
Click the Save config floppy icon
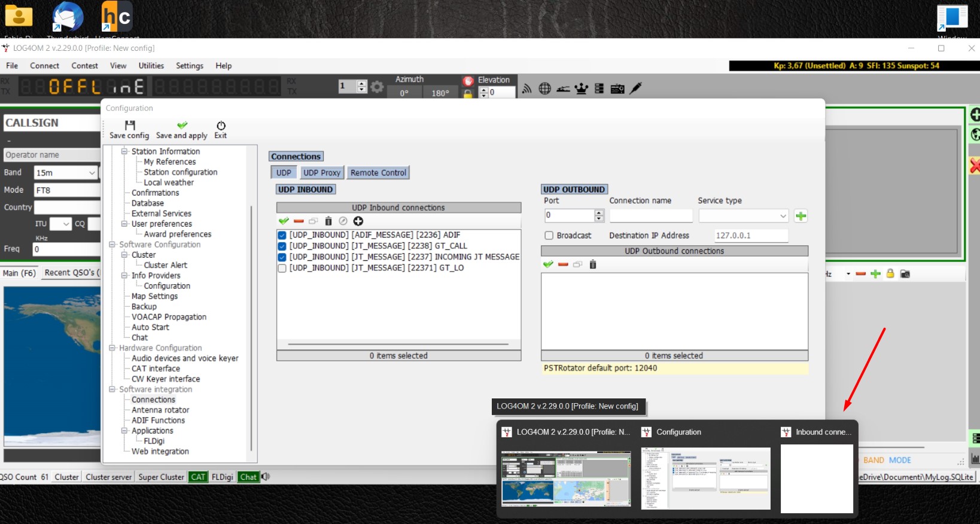[130, 125]
